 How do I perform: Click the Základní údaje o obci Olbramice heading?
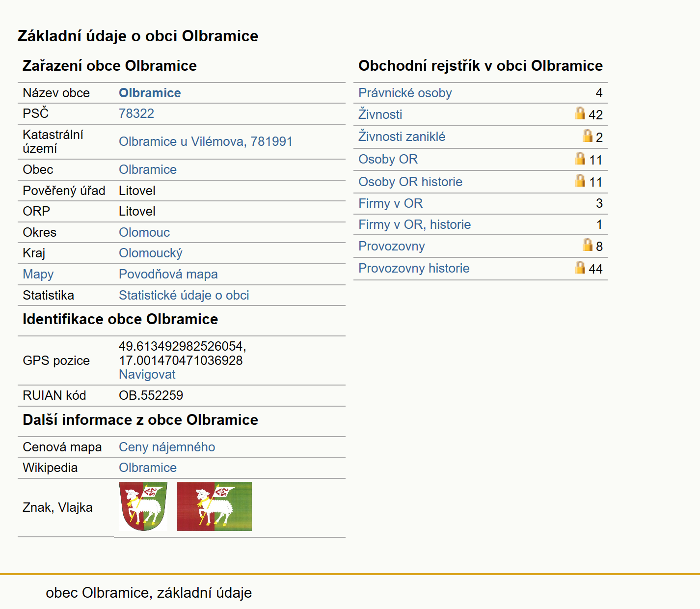138,36
